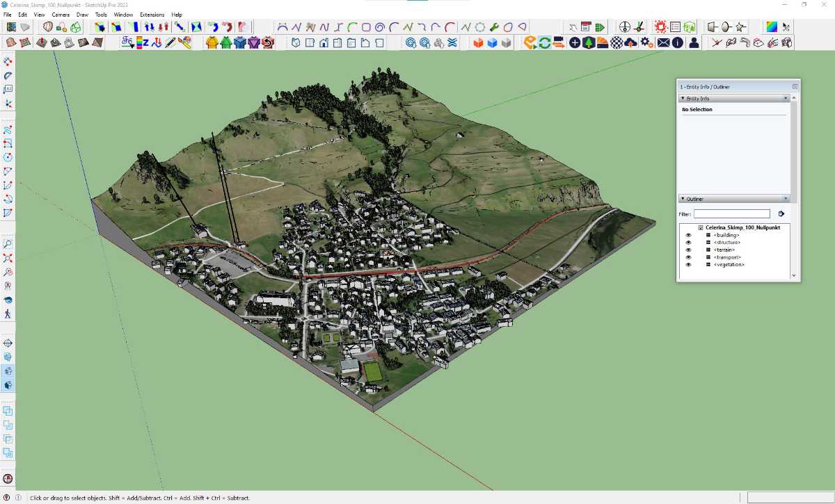835x504 pixels.
Task: Open the Extensions menu
Action: pyautogui.click(x=152, y=15)
